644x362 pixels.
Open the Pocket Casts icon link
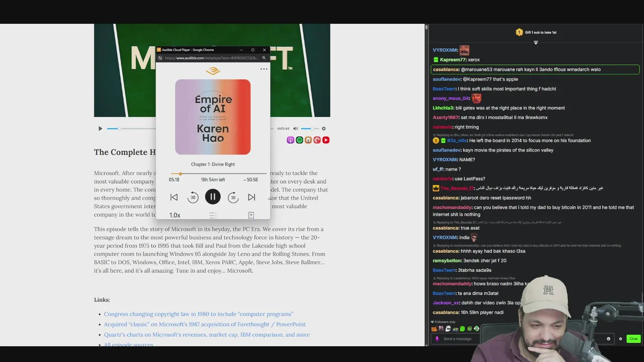317,140
